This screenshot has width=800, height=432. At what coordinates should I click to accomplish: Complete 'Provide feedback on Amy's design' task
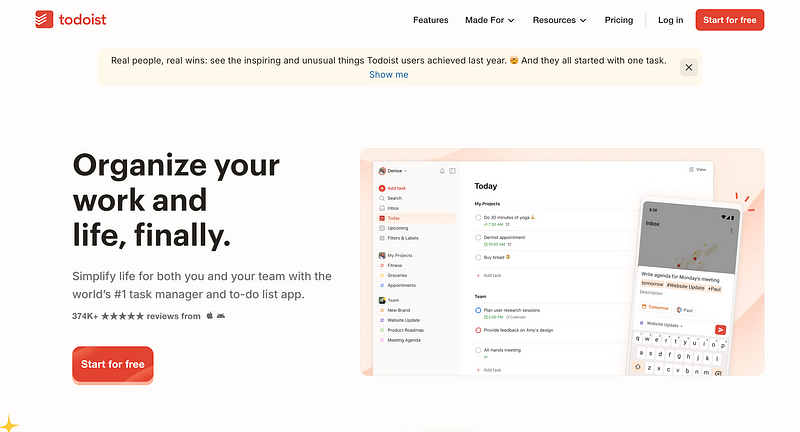click(x=478, y=330)
